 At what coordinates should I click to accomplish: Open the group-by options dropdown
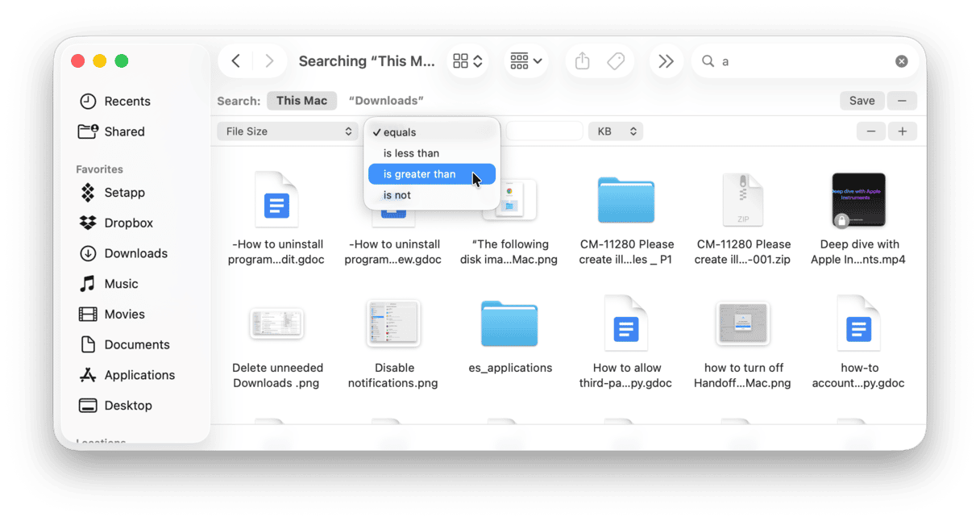pos(526,61)
